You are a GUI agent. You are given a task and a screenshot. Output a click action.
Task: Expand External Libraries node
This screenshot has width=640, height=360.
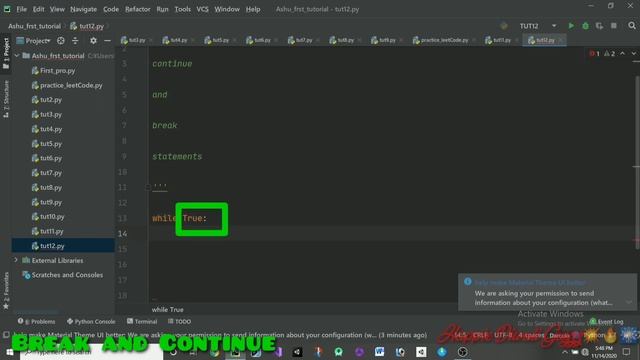(x=16, y=260)
